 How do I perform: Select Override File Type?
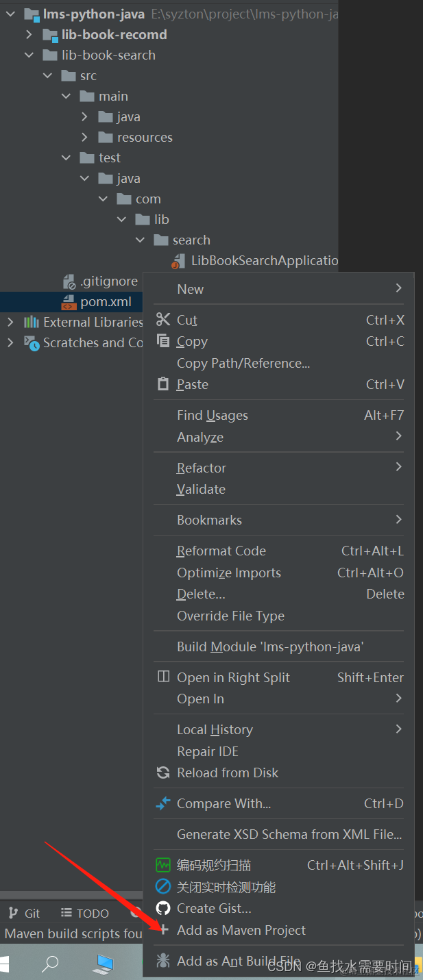[230, 616]
